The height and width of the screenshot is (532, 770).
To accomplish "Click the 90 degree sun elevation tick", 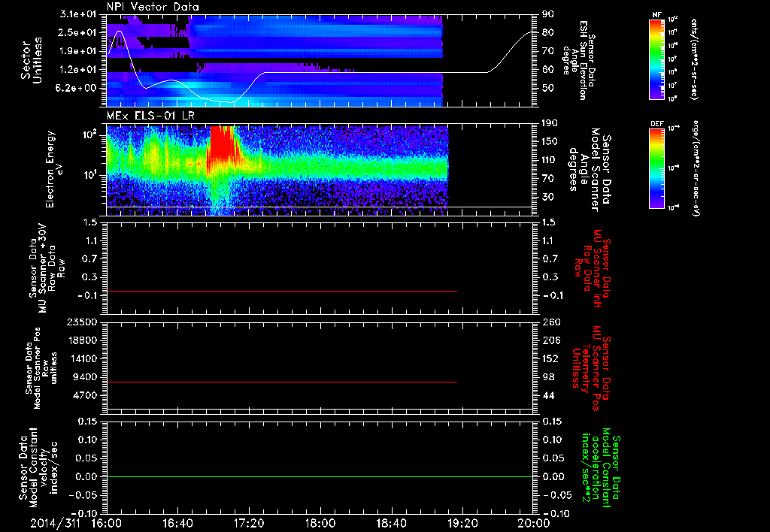I will click(x=548, y=14).
